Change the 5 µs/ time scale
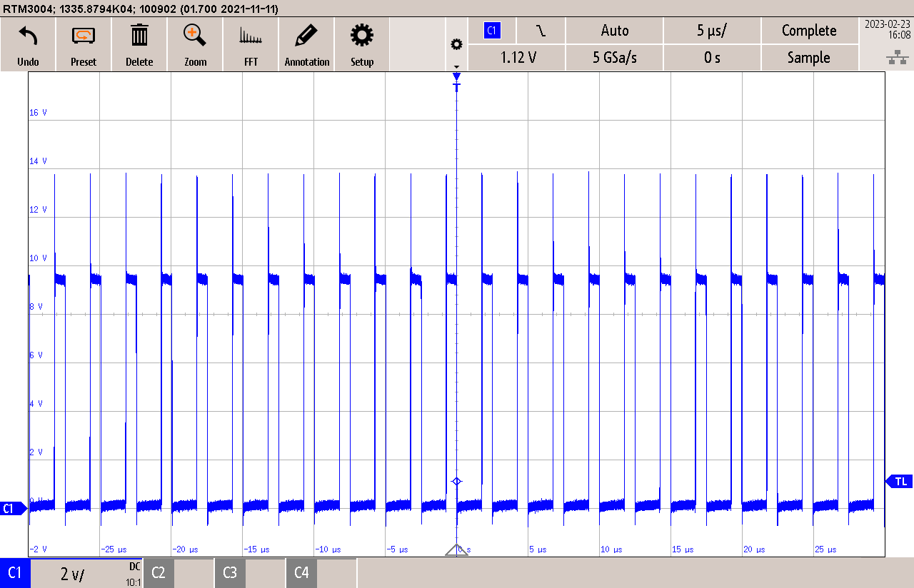The width and height of the screenshot is (914, 588). pos(712,31)
